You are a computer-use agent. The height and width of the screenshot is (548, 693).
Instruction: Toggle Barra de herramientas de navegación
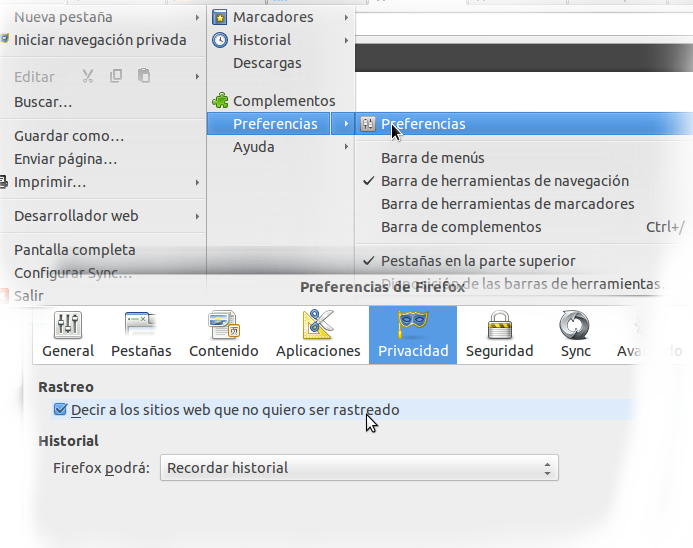tap(505, 181)
